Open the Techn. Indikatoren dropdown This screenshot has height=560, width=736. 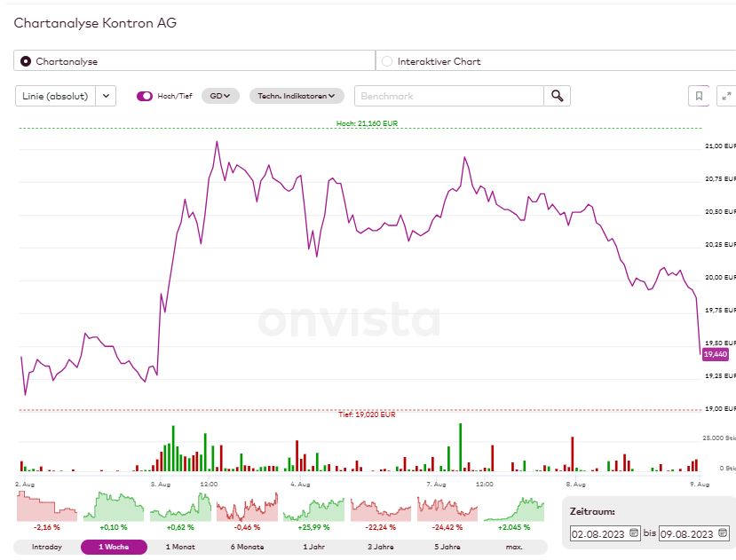coord(294,95)
